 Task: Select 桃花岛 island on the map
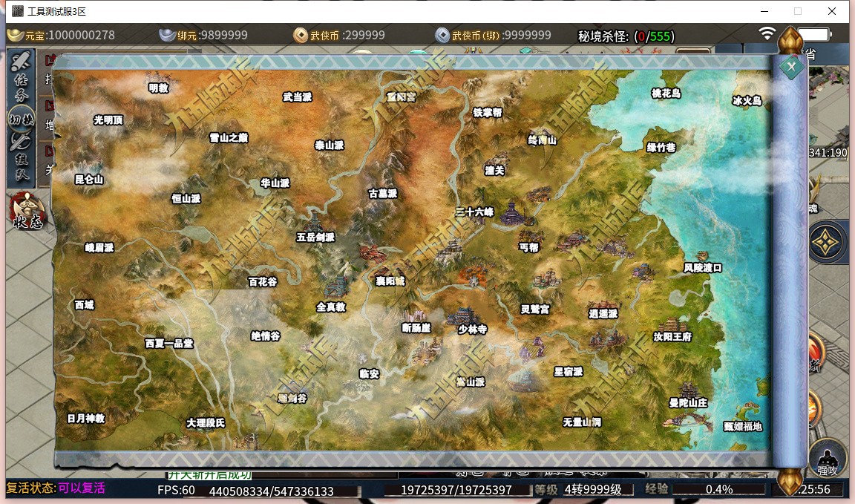click(666, 94)
